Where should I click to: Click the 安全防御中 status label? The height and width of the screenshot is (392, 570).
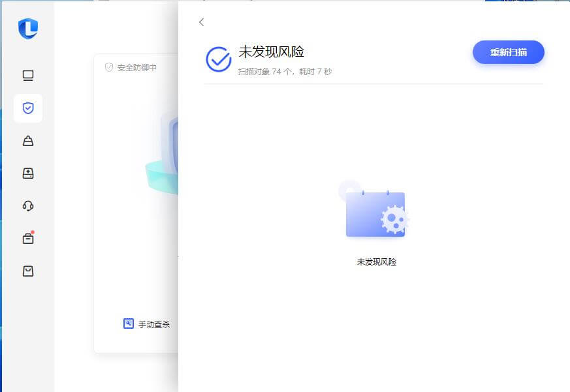[136, 68]
